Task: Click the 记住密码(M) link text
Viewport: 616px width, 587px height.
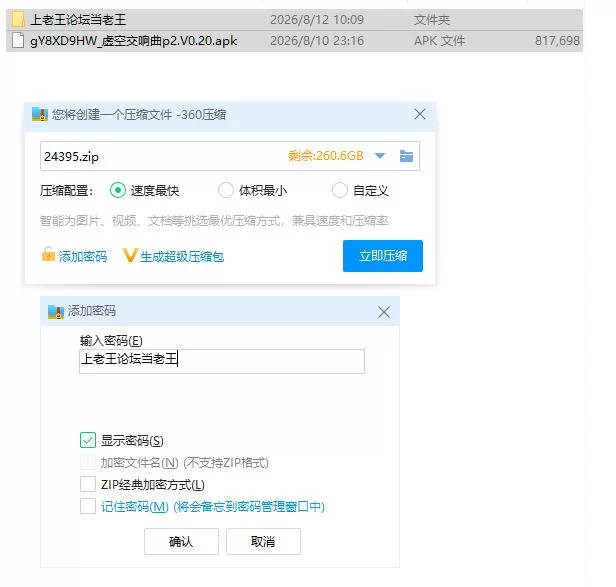Action: point(135,506)
